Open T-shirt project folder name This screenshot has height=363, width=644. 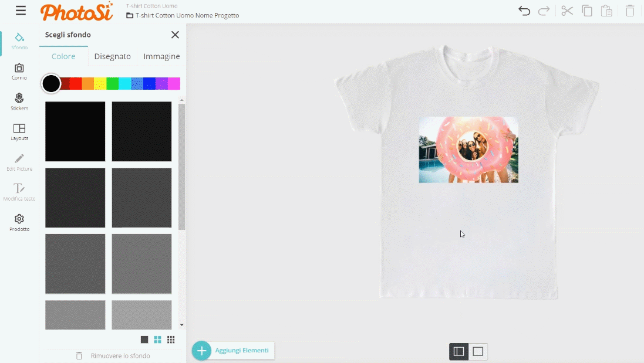[x=187, y=15]
